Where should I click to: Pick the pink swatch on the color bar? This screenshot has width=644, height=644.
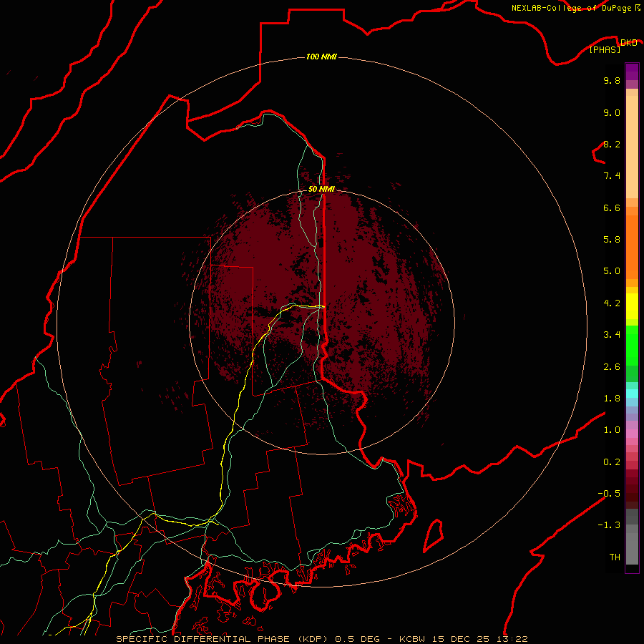(632, 434)
